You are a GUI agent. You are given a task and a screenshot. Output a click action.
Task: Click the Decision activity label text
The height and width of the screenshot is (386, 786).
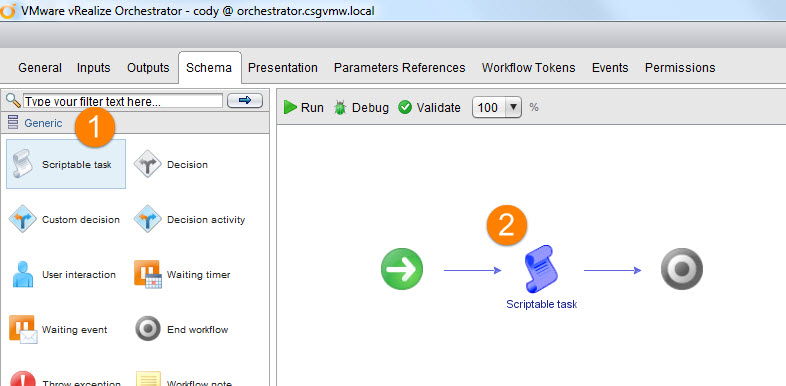click(x=206, y=220)
